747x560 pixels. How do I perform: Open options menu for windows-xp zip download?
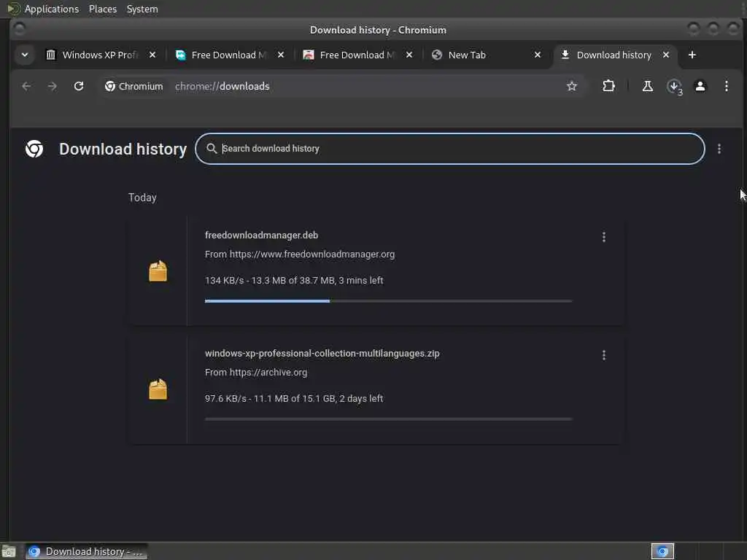[604, 355]
